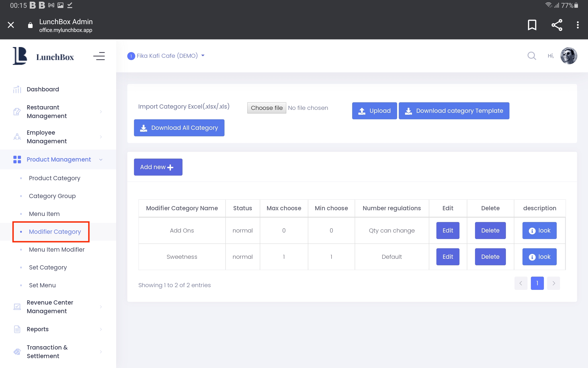This screenshot has height=368, width=588.
Task: Open Menu Item Modifier page
Action: tap(57, 250)
